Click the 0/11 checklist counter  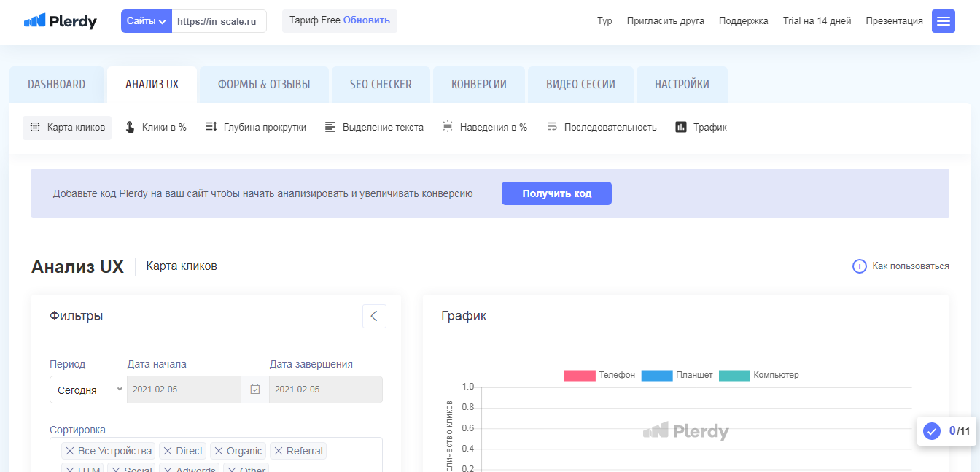click(x=960, y=431)
